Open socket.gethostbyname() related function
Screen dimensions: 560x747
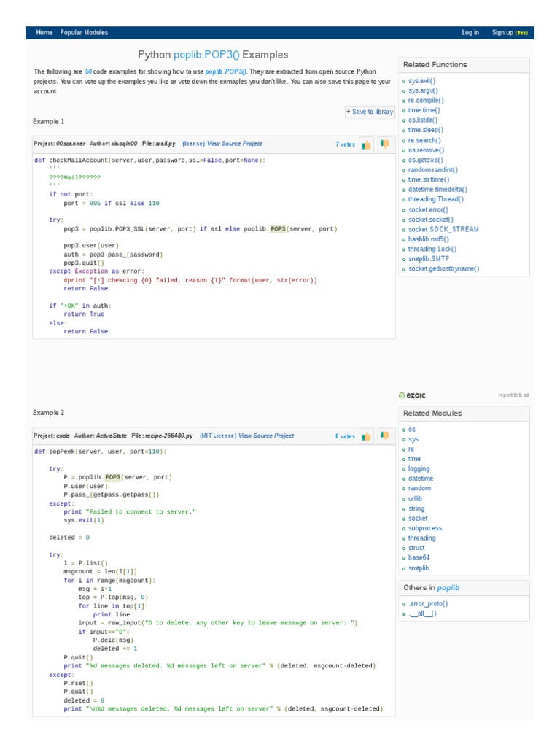point(443,268)
